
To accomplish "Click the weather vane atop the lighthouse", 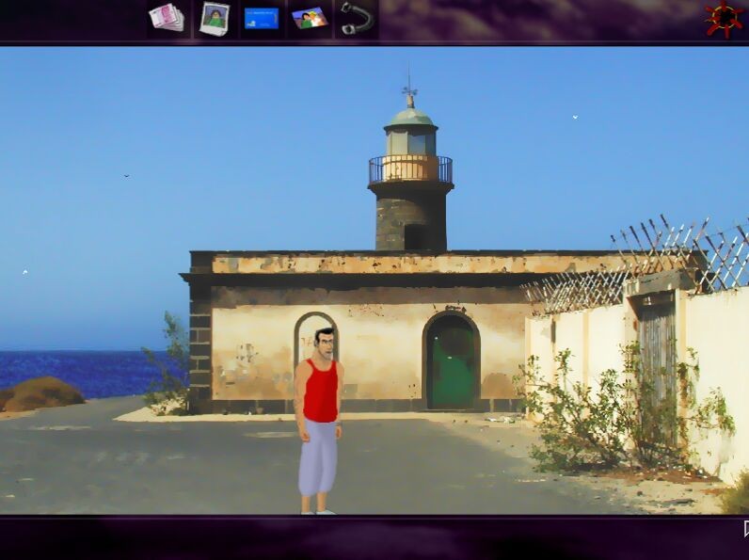I will [x=409, y=92].
